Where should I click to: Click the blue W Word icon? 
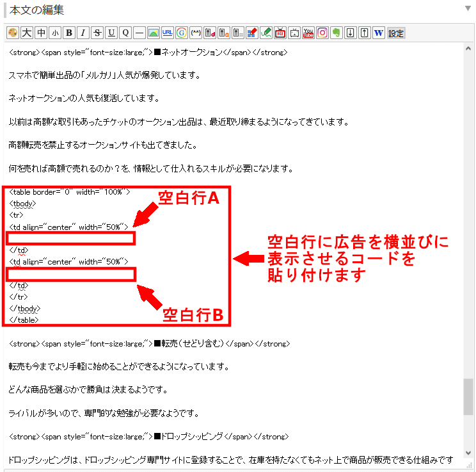[x=379, y=33]
